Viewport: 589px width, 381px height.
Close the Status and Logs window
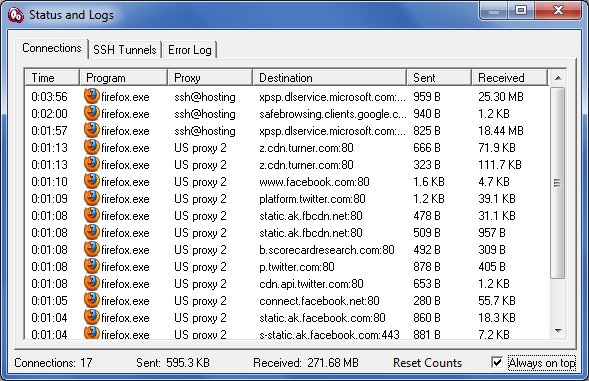tap(559, 11)
